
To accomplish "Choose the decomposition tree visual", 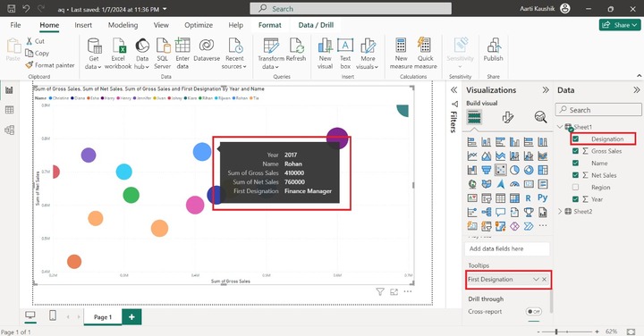I will (487, 212).
